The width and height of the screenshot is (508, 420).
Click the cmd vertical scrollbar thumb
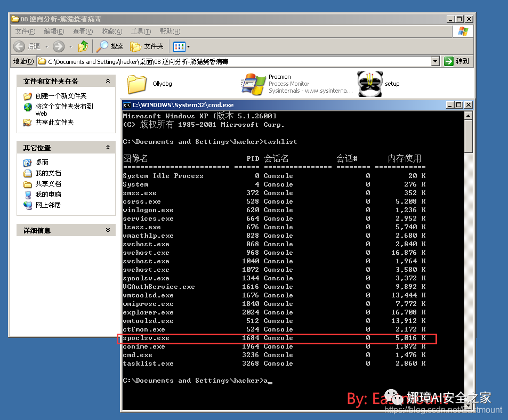(468, 136)
